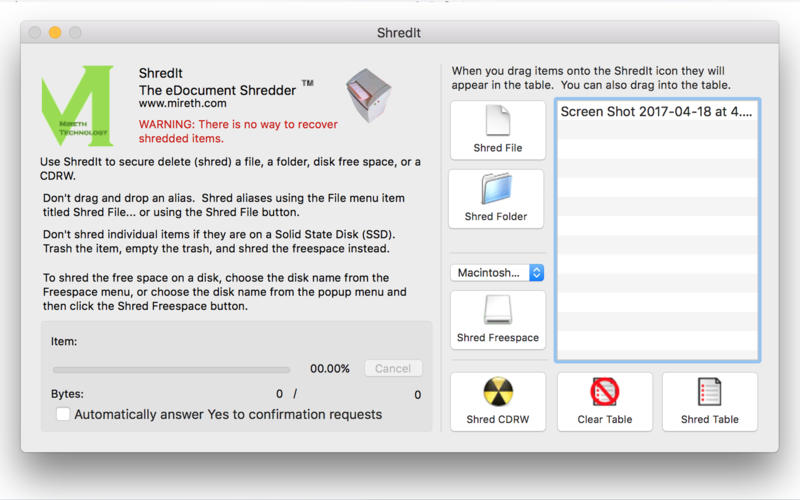Image resolution: width=800 pixels, height=500 pixels.
Task: Click the paper shredder application icon
Action: point(369,95)
